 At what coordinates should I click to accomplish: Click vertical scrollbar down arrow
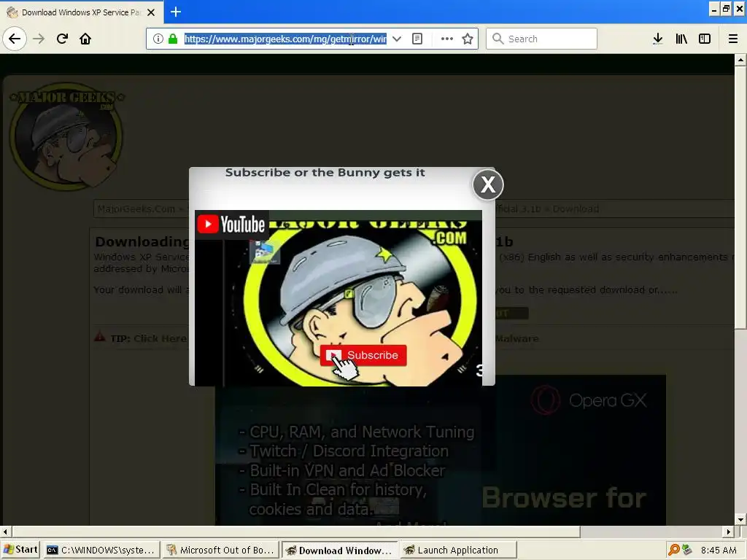740,519
